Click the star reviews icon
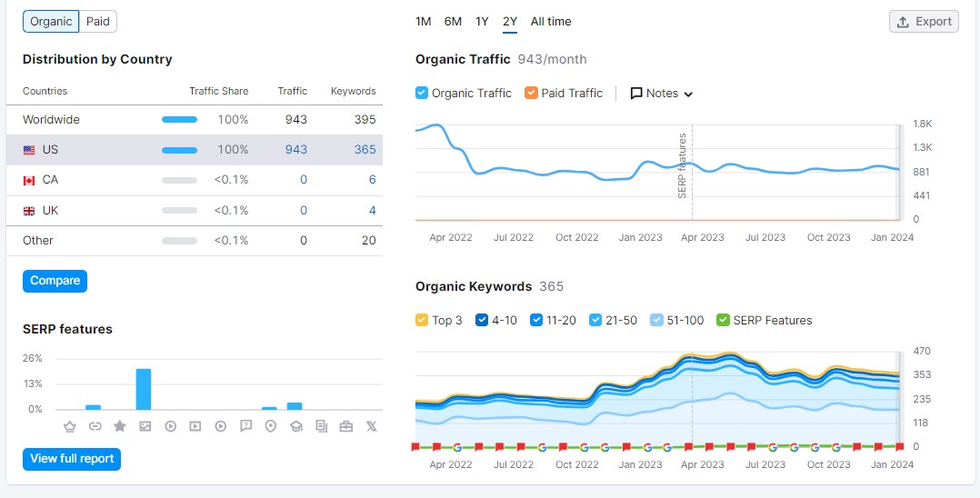The height and width of the screenshot is (498, 980). click(x=120, y=426)
